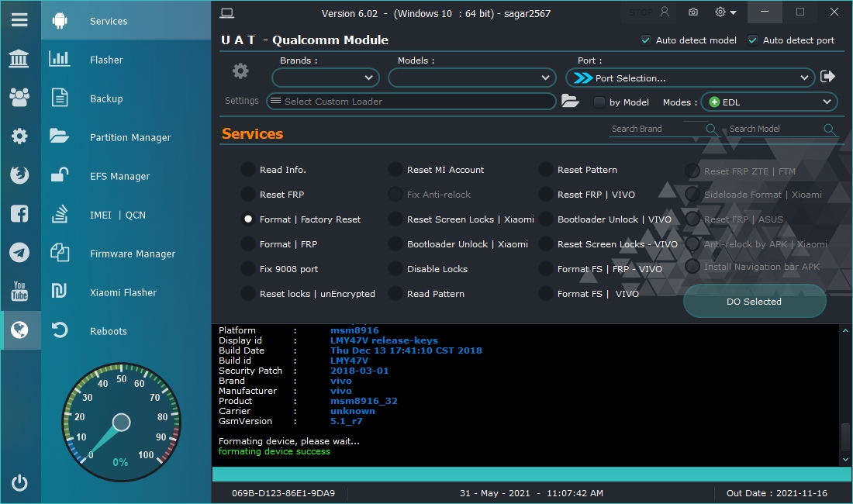Click the DO Selected button
Viewport: 853px width, 504px height.
(x=754, y=301)
